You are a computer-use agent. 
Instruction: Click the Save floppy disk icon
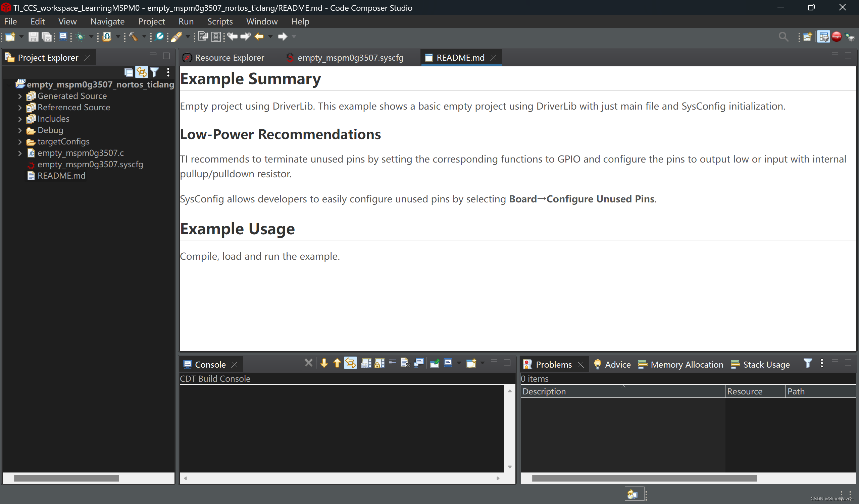(x=33, y=37)
